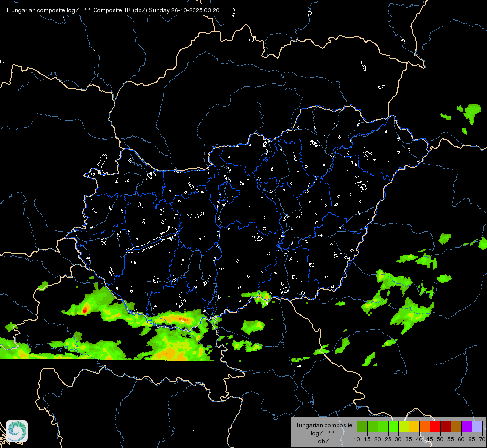Click the swirl logo icon in the corner

pyautogui.click(x=17, y=431)
